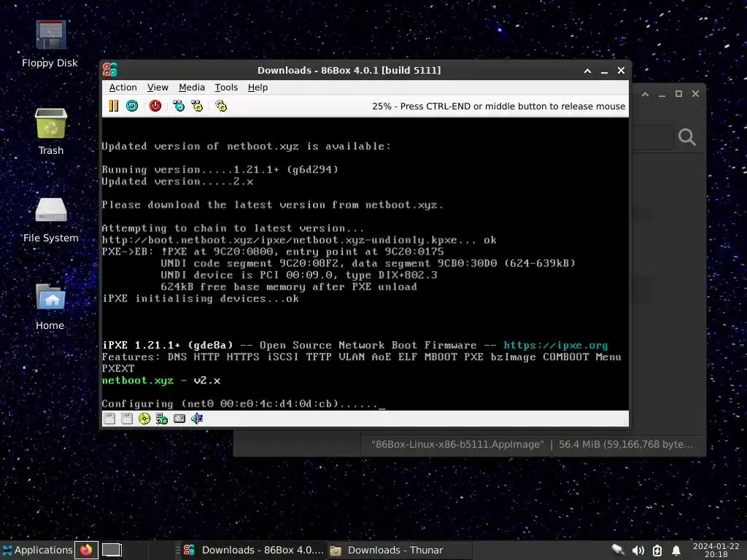This screenshot has height=560, width=747.
Task: Click the battery power tray icon
Action: tap(657, 551)
